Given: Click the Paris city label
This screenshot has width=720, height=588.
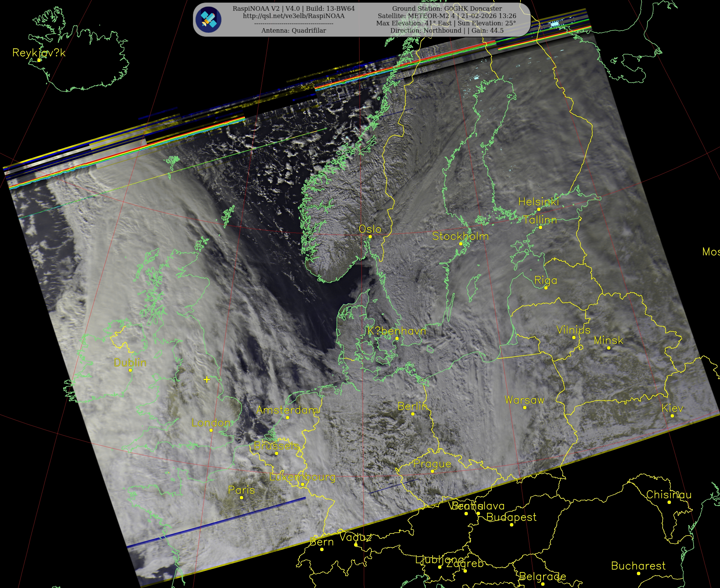Looking at the screenshot, I should 241,490.
